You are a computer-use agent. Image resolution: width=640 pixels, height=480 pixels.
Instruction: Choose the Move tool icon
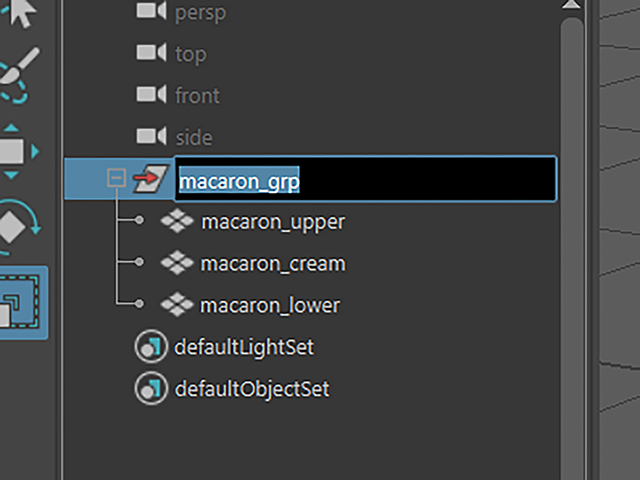[x=18, y=151]
